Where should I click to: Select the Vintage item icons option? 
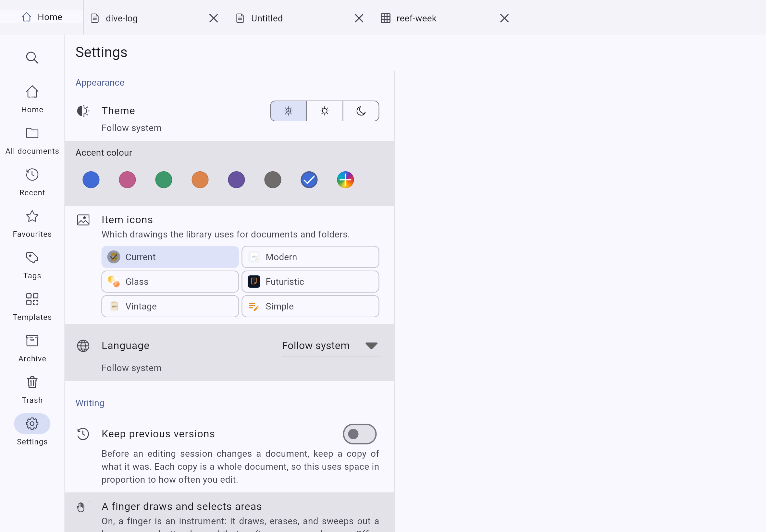[x=170, y=306]
